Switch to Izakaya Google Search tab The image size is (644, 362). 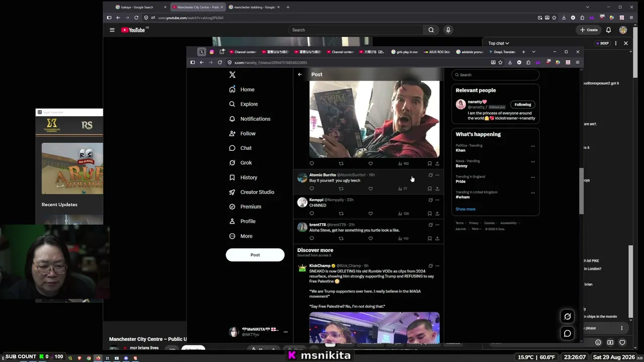(x=140, y=7)
